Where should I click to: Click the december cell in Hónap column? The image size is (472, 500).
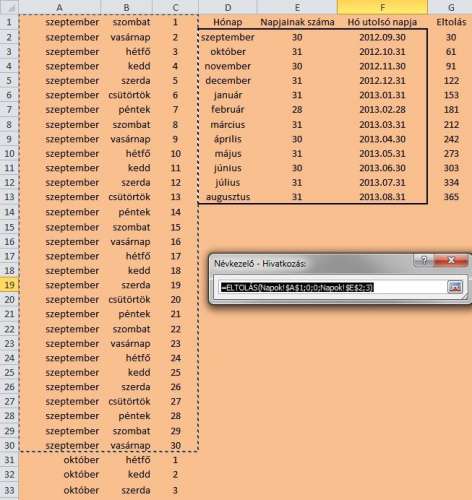point(228,80)
